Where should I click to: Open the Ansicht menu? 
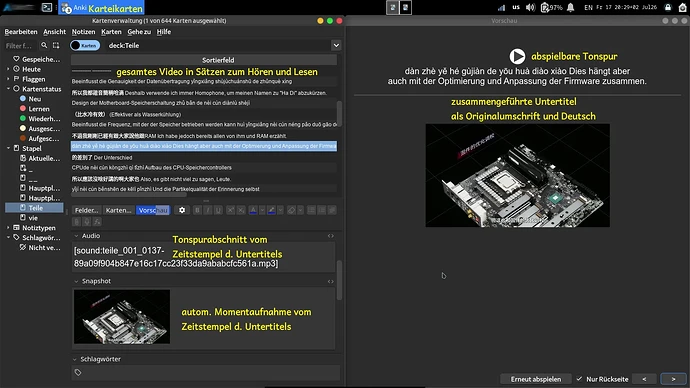point(55,32)
